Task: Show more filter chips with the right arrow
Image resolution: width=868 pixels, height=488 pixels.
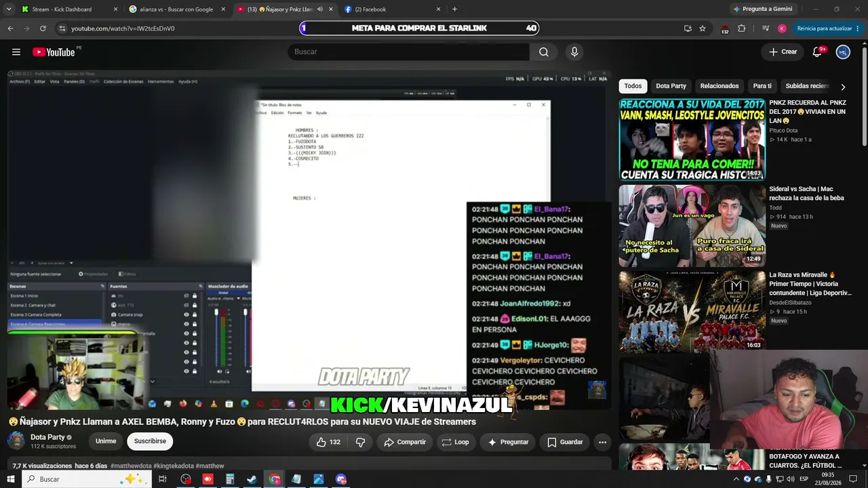Action: coord(843,87)
